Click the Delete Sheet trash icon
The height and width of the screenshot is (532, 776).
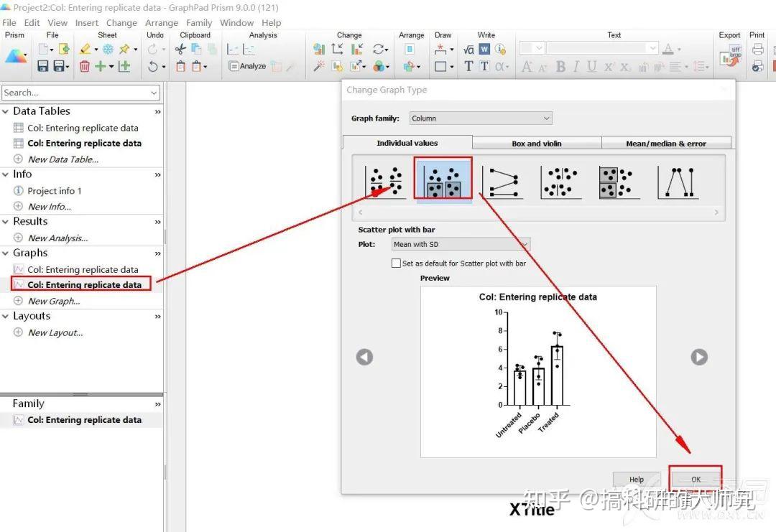pos(86,66)
